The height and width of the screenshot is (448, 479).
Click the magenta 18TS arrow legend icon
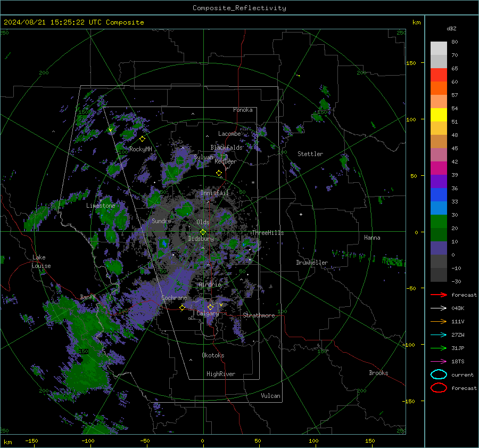pyautogui.click(x=439, y=362)
